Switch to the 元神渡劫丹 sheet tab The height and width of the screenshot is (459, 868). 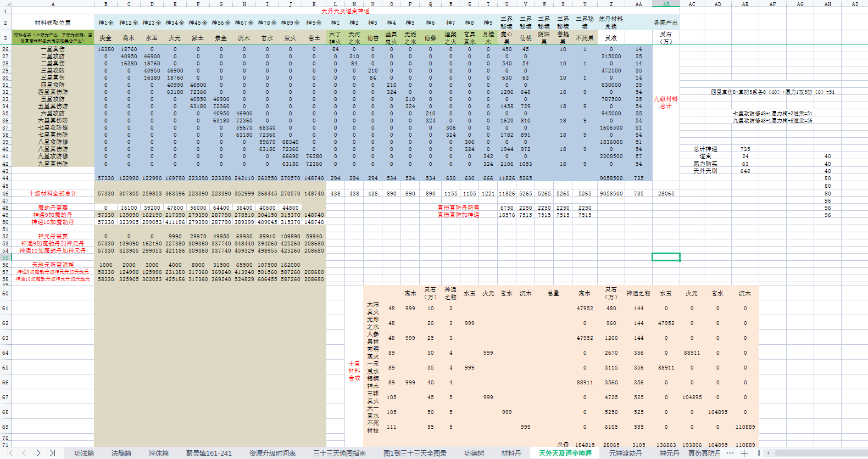626,453
